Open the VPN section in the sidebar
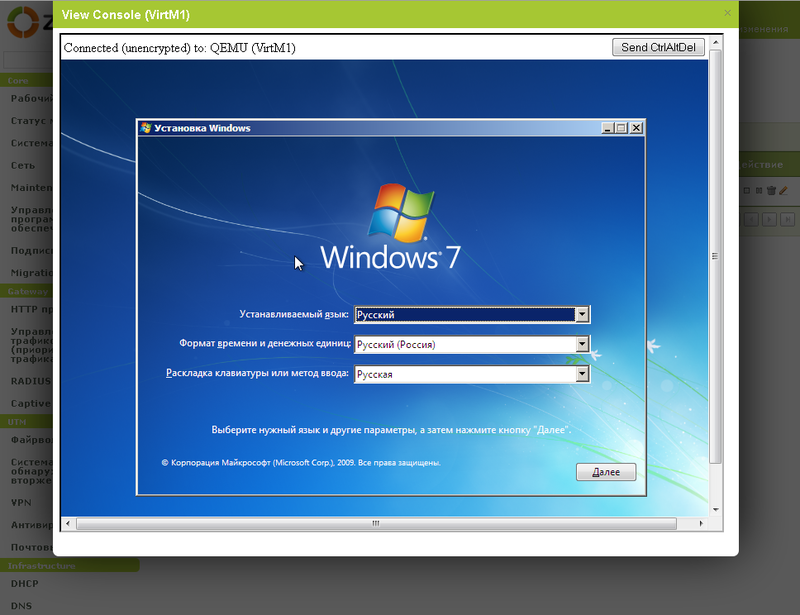Screen dimensions: 800x615 (20, 502)
